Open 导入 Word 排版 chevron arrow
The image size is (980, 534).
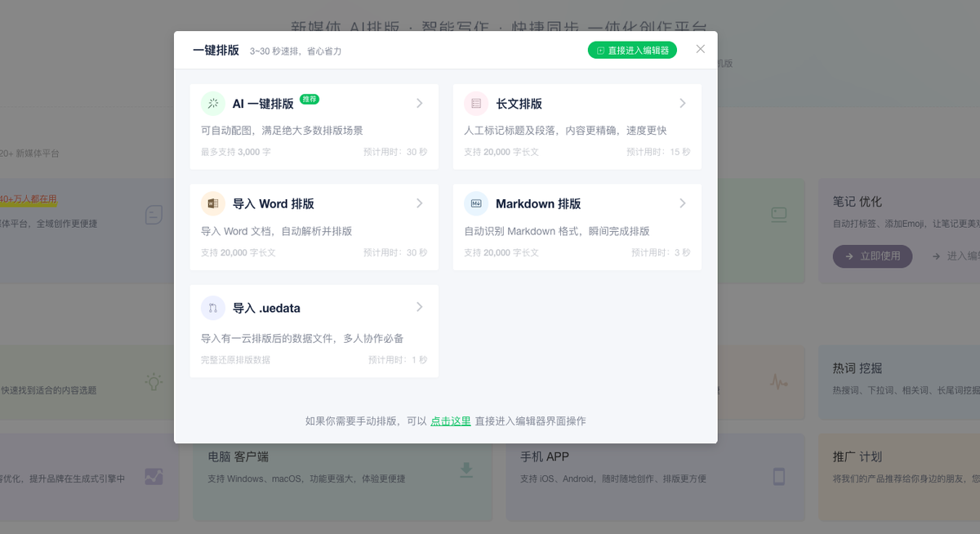click(x=419, y=202)
